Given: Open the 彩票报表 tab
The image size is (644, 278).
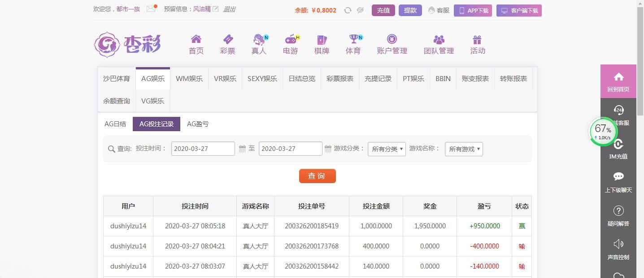Looking at the screenshot, I should click(x=340, y=79).
